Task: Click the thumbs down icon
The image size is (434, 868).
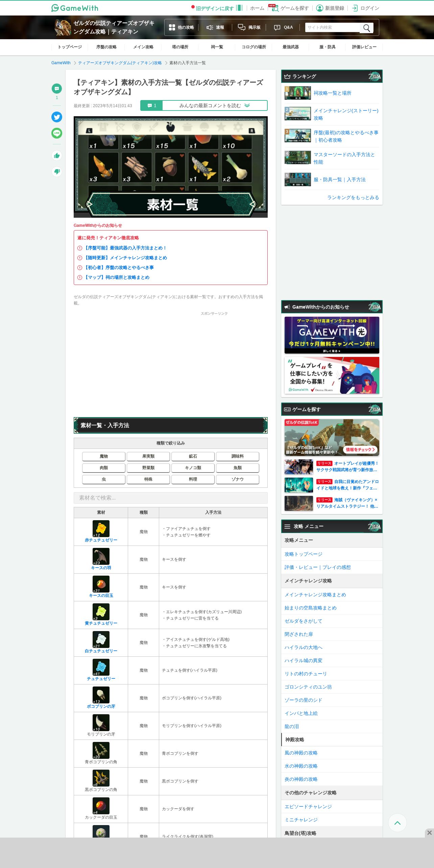Action: tap(57, 171)
